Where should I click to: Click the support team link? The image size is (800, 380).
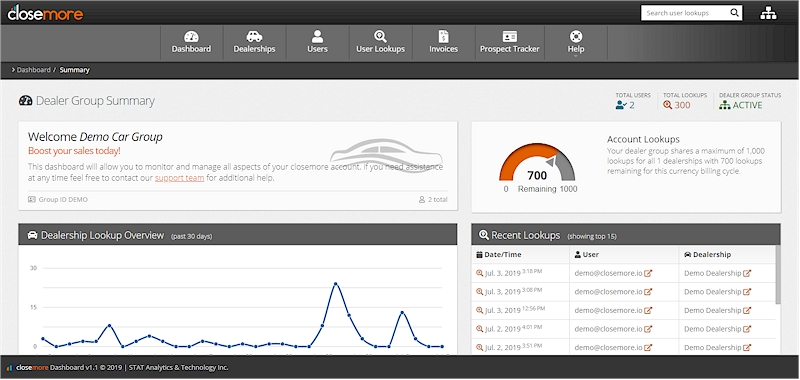click(x=180, y=178)
